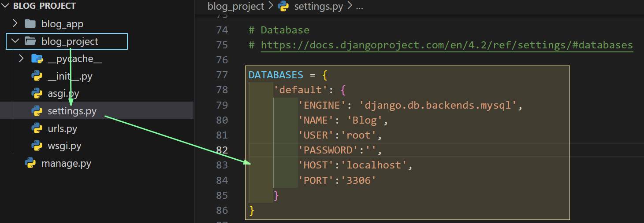The width and height of the screenshot is (644, 223).
Task: Click blog_project in the breadcrumb
Action: point(236,7)
